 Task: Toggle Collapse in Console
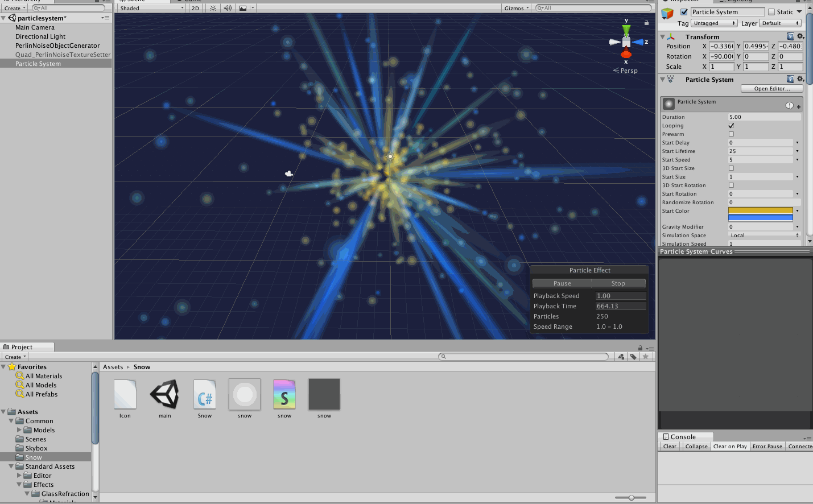tap(696, 447)
